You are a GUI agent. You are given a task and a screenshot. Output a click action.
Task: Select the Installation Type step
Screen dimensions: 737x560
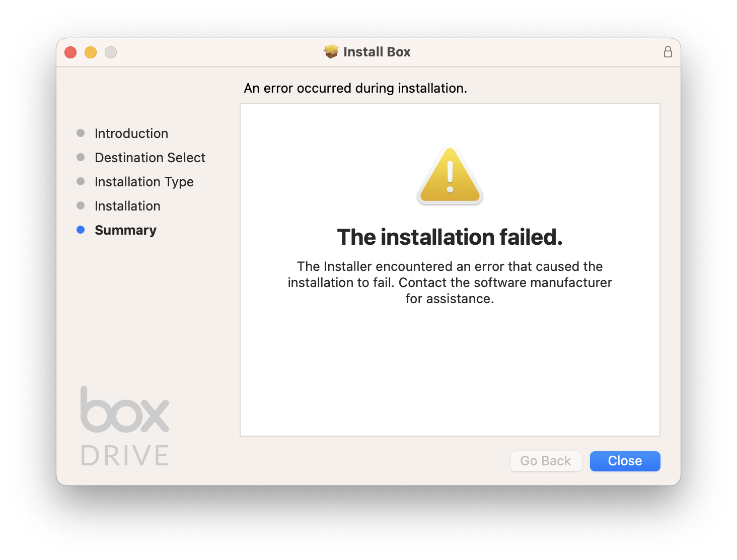point(144,182)
